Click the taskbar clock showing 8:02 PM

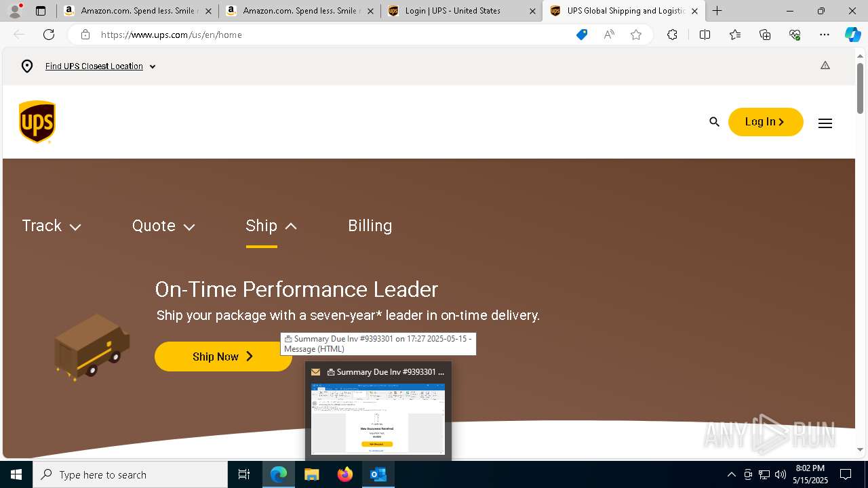[x=810, y=474]
